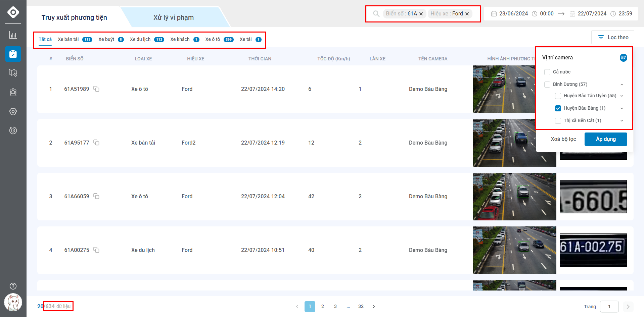644x317 pixels.
Task: Open vehicle image for plate 61A66059
Action: (x=514, y=197)
